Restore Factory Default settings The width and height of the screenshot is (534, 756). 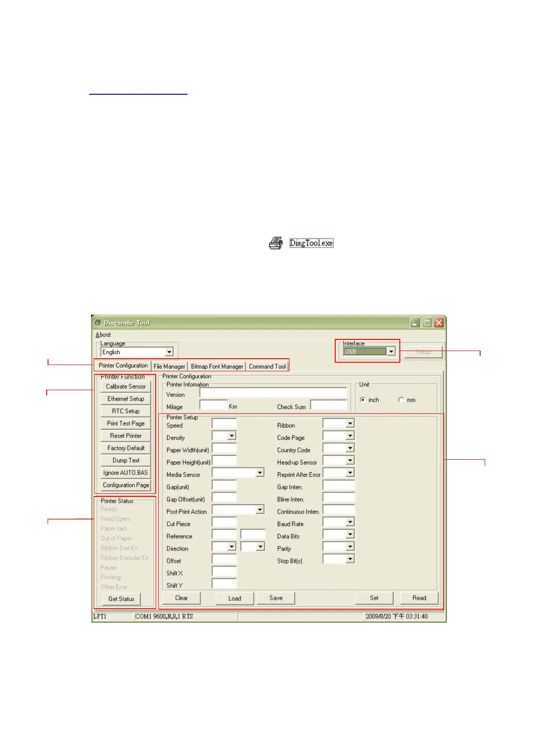click(126, 448)
